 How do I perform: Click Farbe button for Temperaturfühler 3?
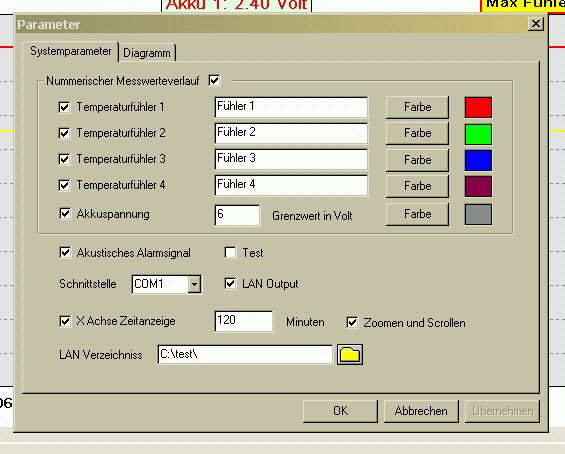click(417, 160)
